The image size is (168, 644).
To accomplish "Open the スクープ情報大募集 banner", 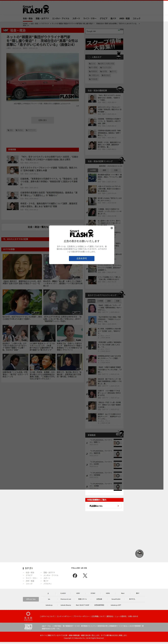I will click(104, 44).
